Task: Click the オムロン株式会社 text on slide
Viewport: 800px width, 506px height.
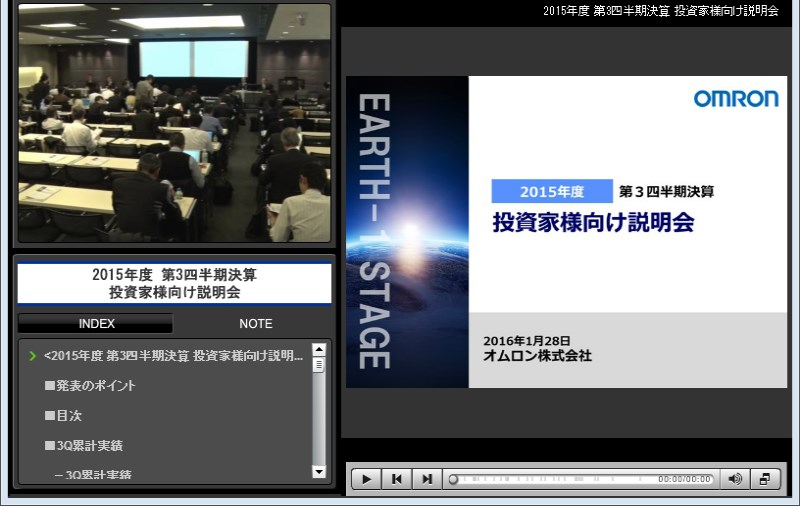Action: [x=537, y=356]
